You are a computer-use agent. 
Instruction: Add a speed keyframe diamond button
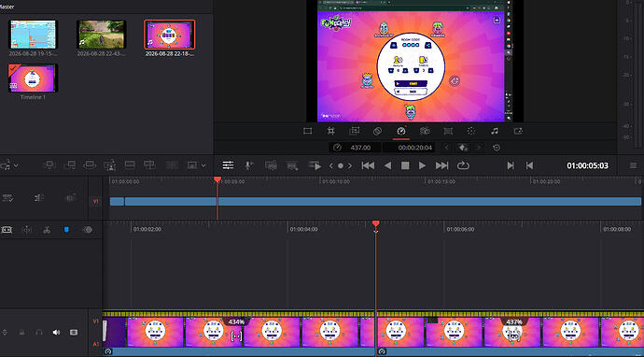(463, 148)
